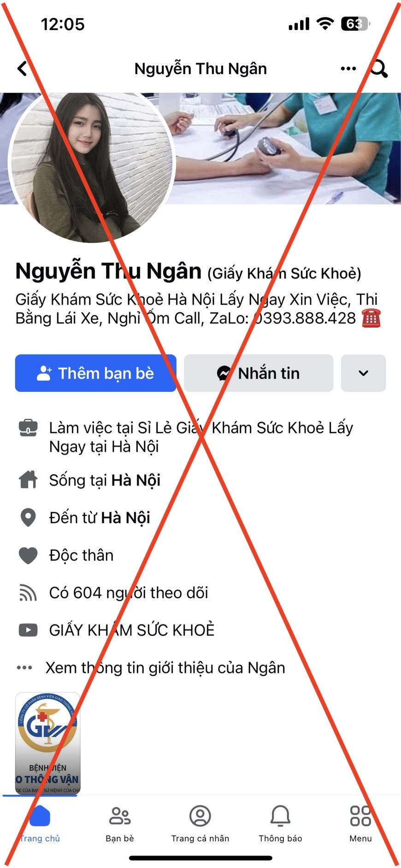Open the GIẤY KHÁM SỨC KHOẺ YouTube link
Viewport: 401px width, 868px height.
click(132, 630)
